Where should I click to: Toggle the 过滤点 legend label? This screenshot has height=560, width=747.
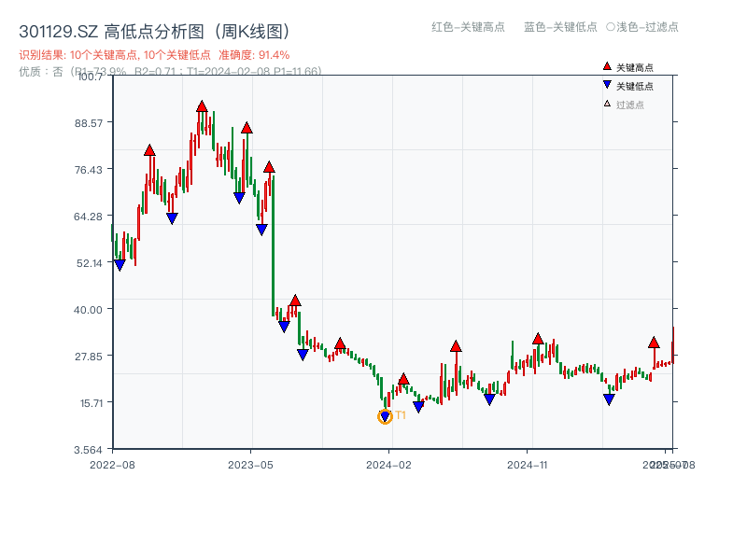(630, 105)
